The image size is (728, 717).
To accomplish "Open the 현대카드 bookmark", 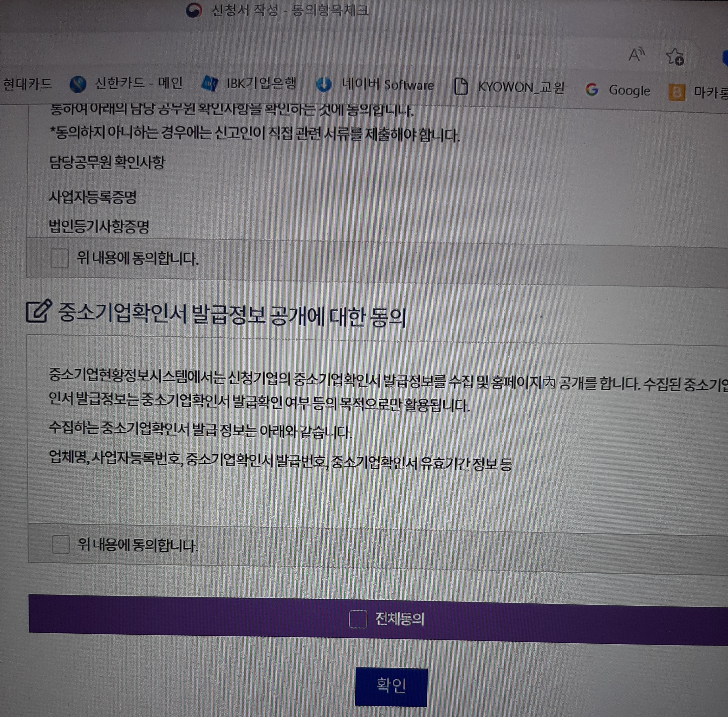I will click(x=27, y=83).
